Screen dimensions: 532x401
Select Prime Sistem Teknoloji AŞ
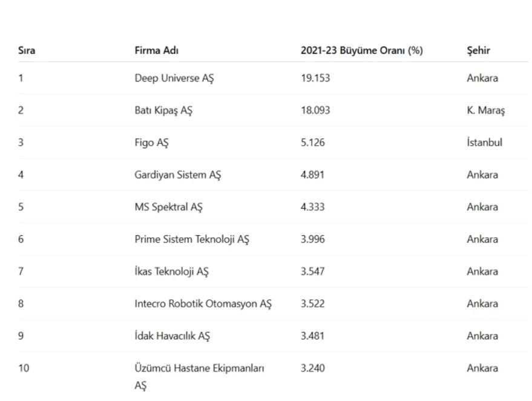[x=191, y=239]
